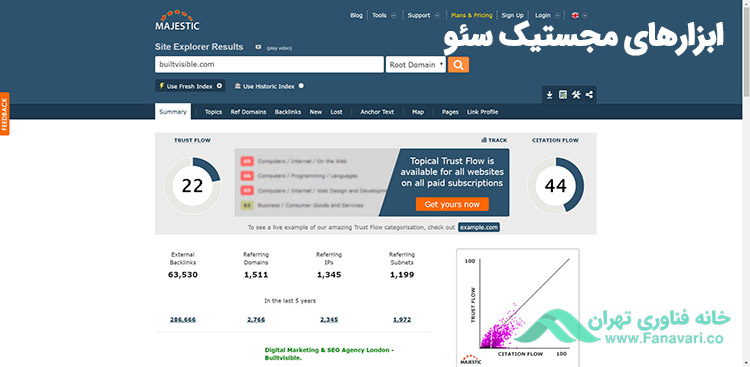Image resolution: width=750 pixels, height=367 pixels.
Task: Click the Historic Index building icon
Action: [238, 87]
